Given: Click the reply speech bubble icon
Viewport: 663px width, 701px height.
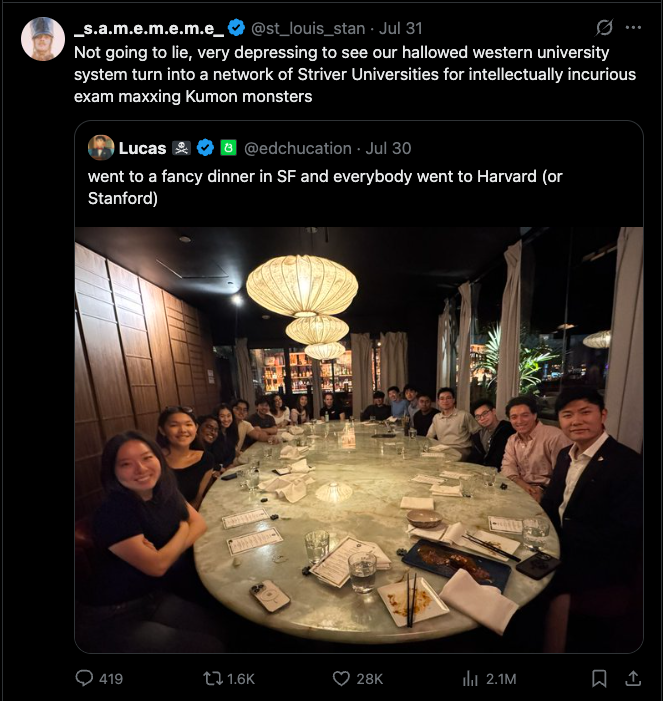Looking at the screenshot, I should 86,678.
